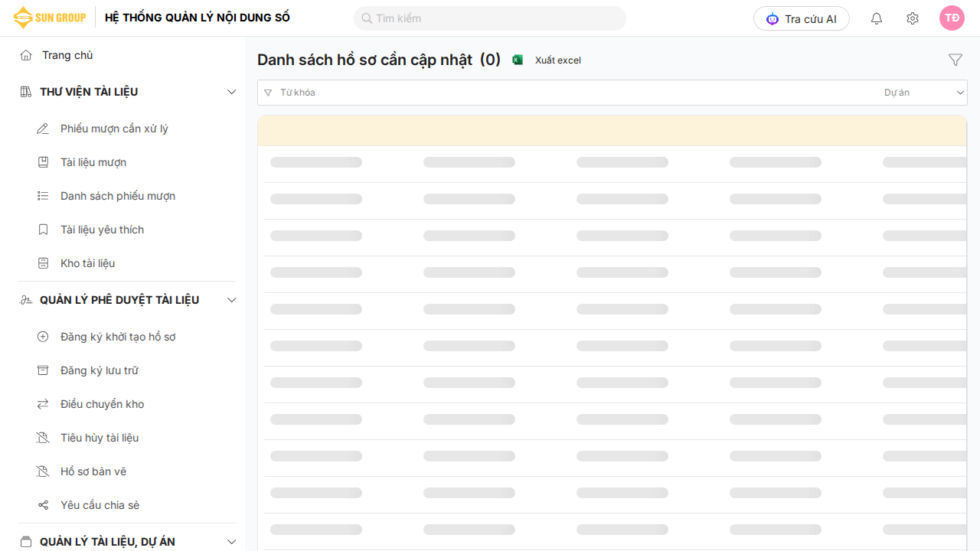Open the Dự án dropdown filter
This screenshot has width=980, height=551.
click(924, 93)
